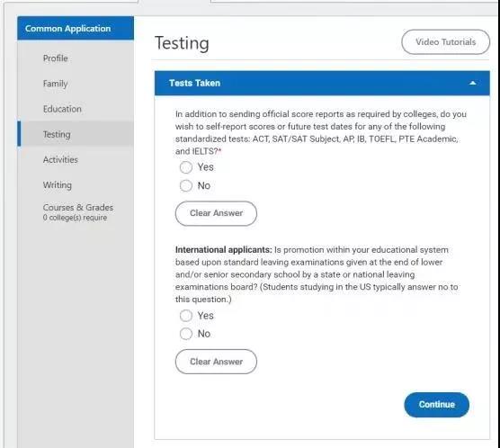Viewport: 500px width, 448px height.
Task: Open the Profile section
Action: pos(55,58)
